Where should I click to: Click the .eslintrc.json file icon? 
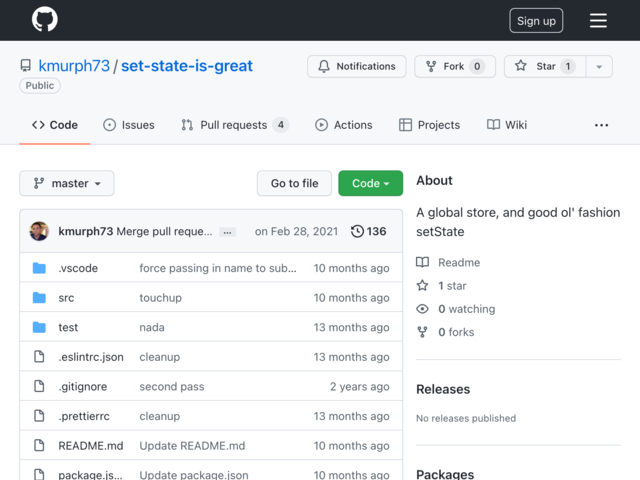coord(39,357)
